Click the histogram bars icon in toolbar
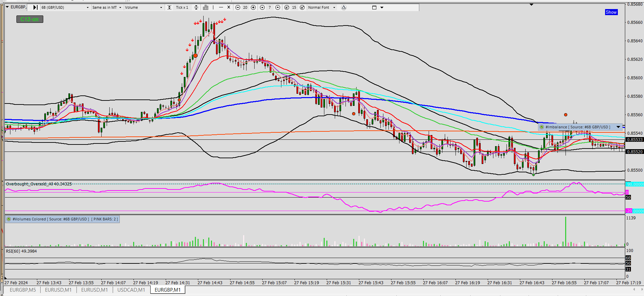This screenshot has height=296, width=644. 206,7
